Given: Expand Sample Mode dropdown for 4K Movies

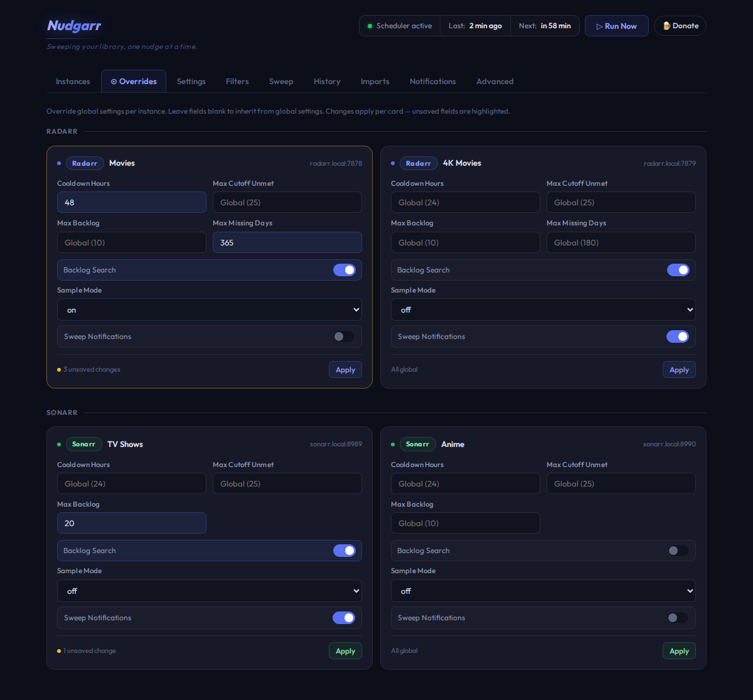Looking at the screenshot, I should 543,310.
